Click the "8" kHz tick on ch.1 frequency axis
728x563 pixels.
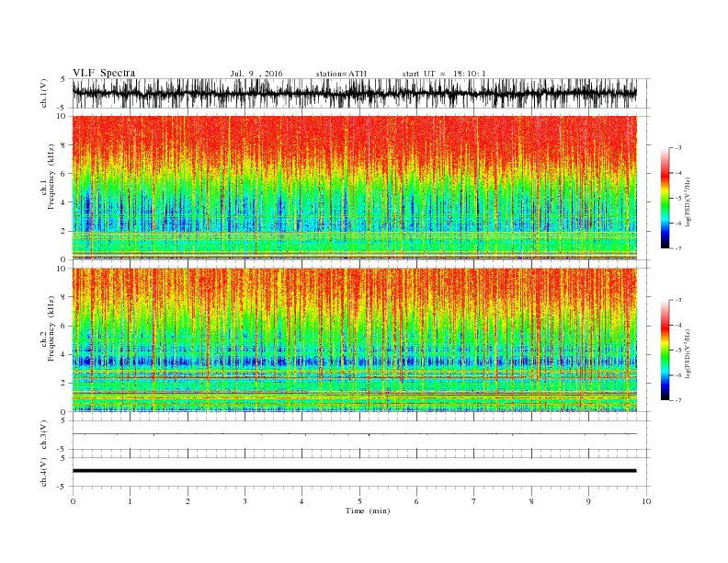coord(64,145)
